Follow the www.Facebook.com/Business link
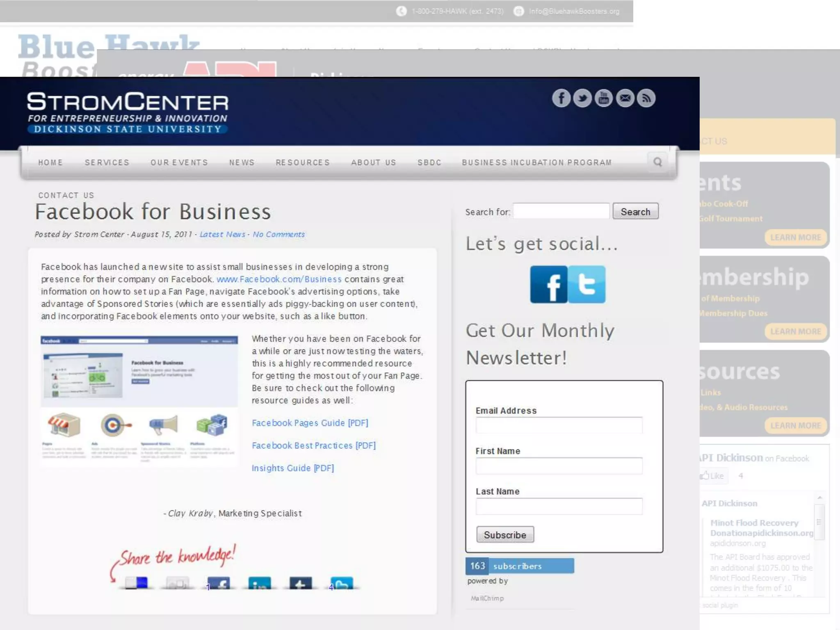The height and width of the screenshot is (630, 840). coord(279,279)
